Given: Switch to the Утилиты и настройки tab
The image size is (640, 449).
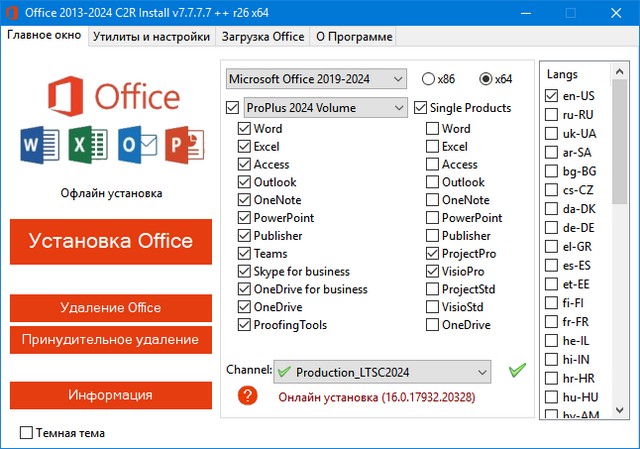Looking at the screenshot, I should [151, 37].
